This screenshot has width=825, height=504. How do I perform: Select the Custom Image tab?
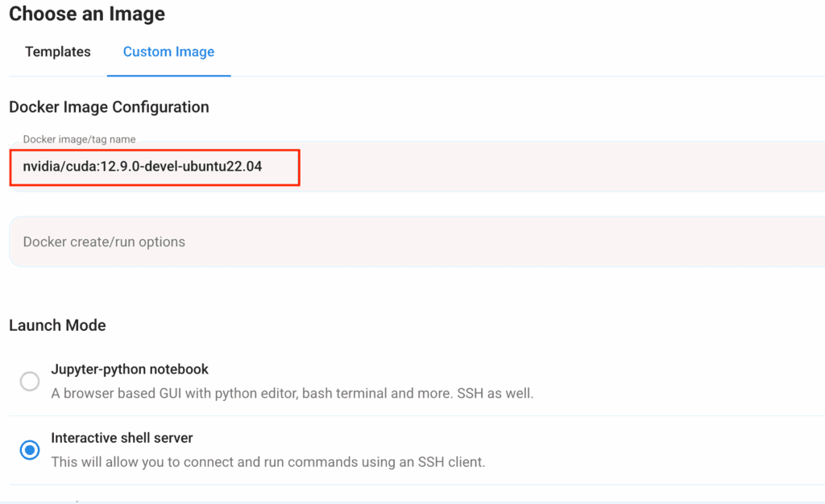pyautogui.click(x=168, y=52)
